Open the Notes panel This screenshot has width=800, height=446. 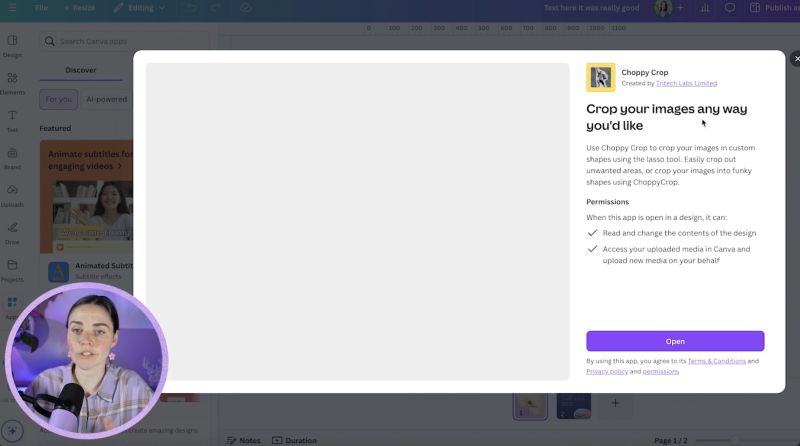[243, 440]
